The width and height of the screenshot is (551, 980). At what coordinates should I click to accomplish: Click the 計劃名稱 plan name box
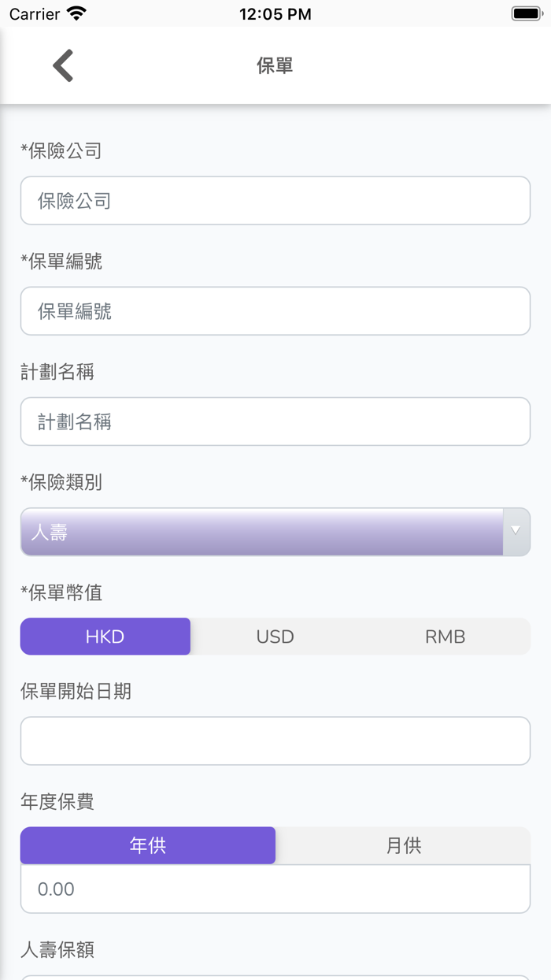click(x=275, y=421)
